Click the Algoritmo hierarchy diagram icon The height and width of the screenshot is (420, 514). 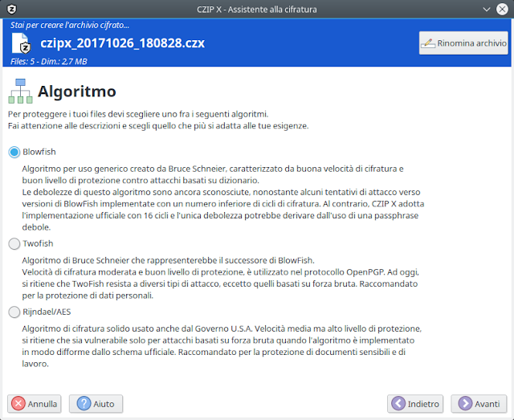click(20, 92)
